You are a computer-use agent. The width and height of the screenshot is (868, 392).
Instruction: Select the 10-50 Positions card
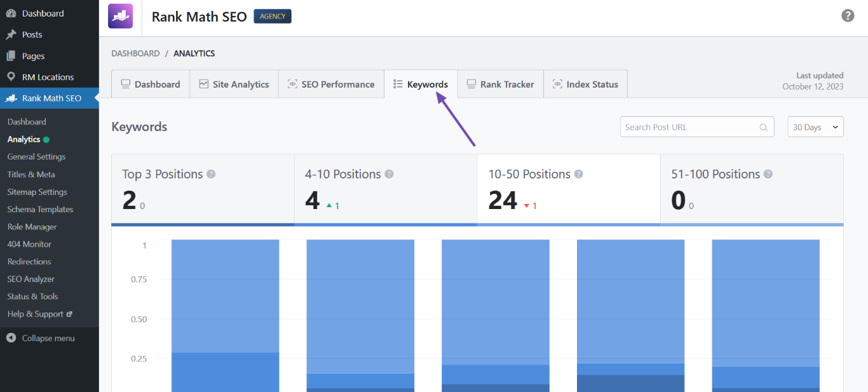569,189
